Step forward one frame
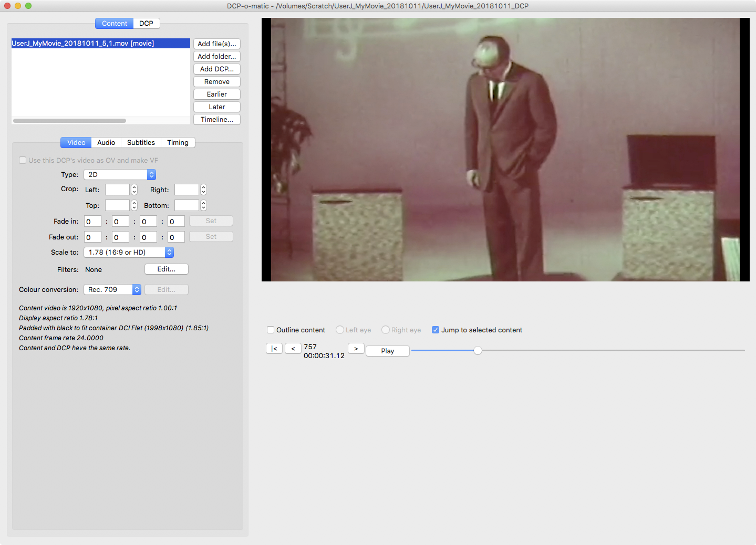 (x=356, y=348)
